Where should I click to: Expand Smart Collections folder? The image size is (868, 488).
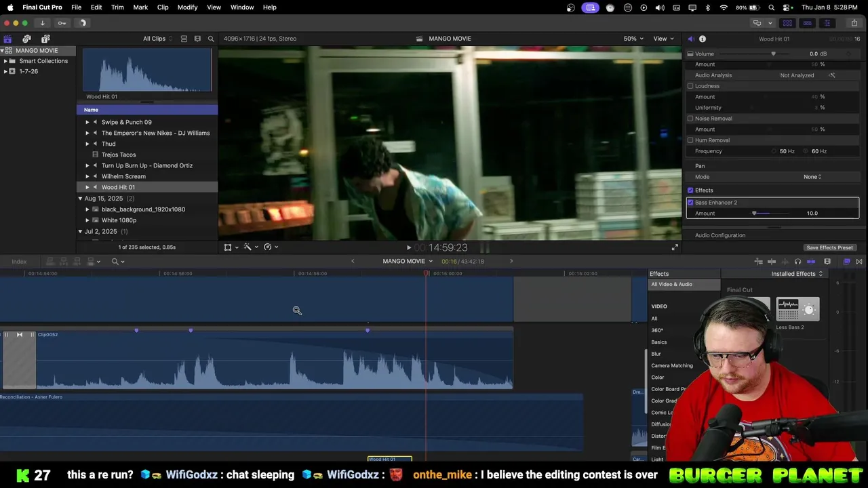point(5,61)
